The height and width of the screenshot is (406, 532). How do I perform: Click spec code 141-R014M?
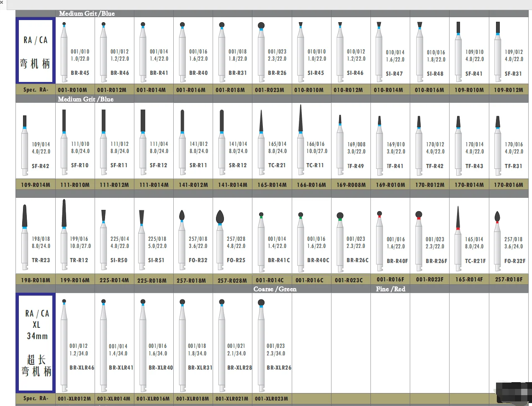[x=233, y=185]
